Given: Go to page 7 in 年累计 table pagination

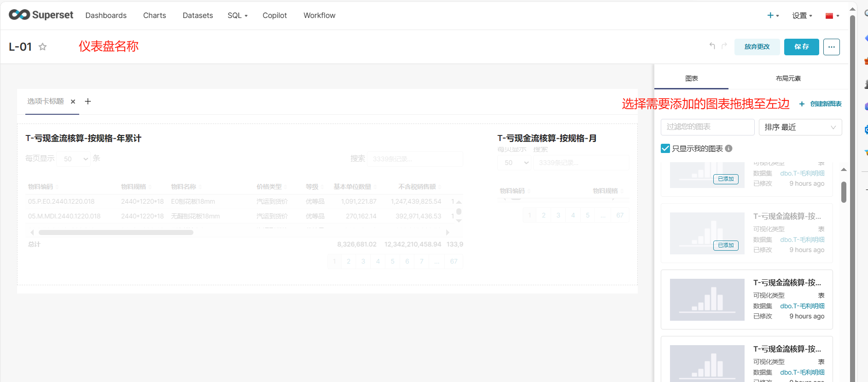Looking at the screenshot, I should pyautogui.click(x=421, y=261).
